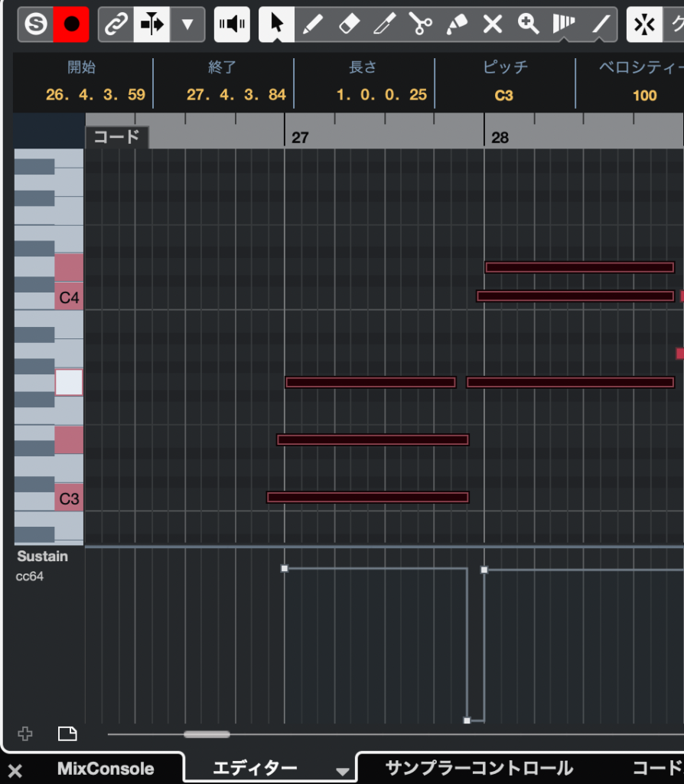
Task: Toggle the red Record in Editor button
Action: [x=71, y=24]
